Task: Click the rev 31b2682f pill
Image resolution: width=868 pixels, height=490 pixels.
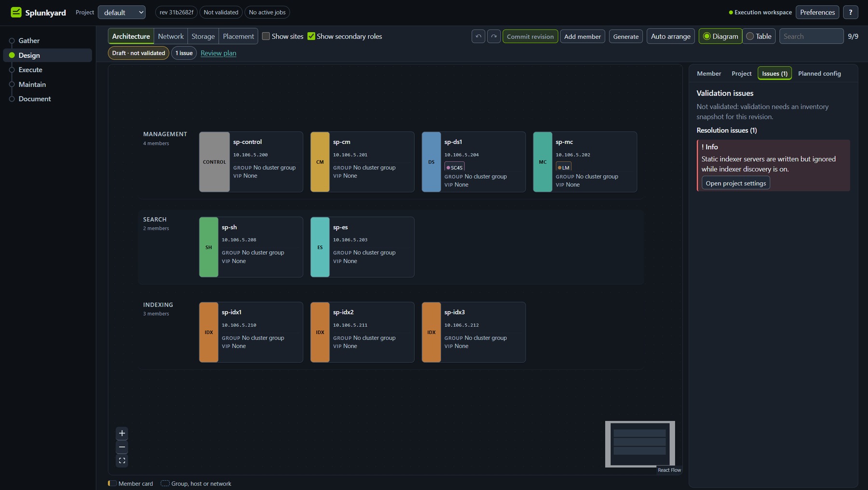Action: 176,12
